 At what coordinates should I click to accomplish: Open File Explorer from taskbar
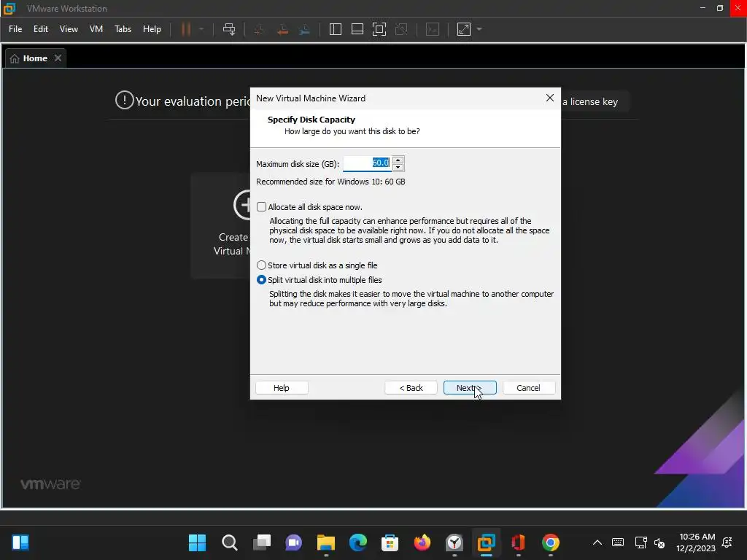[x=326, y=542]
